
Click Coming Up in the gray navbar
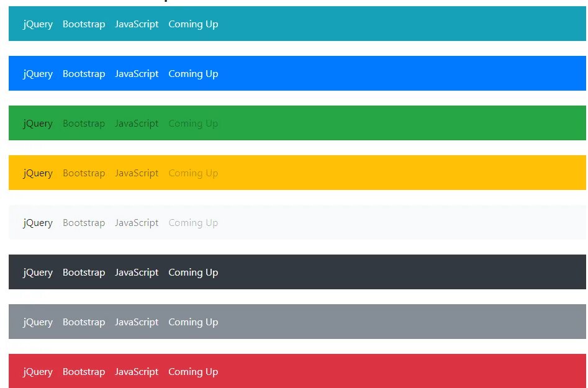(193, 322)
